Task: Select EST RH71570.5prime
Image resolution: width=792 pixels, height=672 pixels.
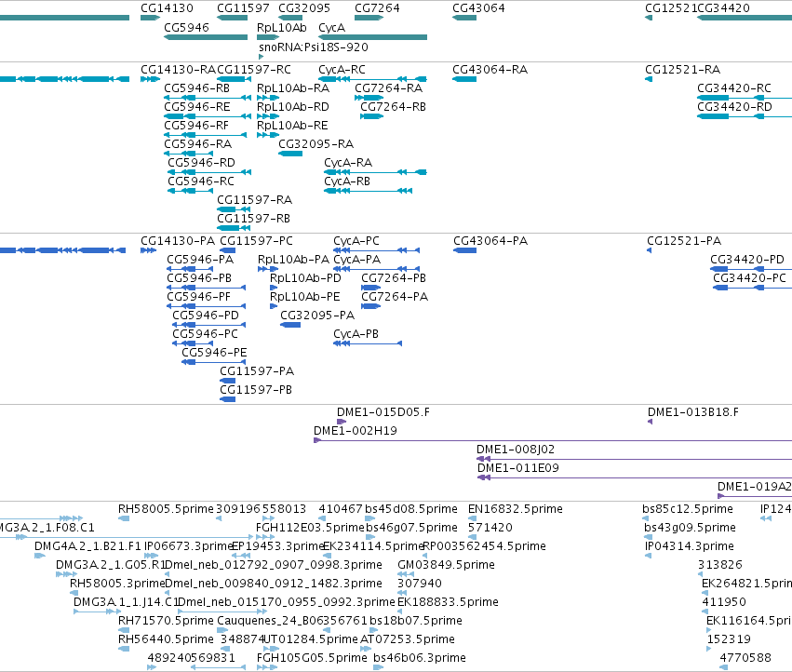Action: tap(166, 621)
